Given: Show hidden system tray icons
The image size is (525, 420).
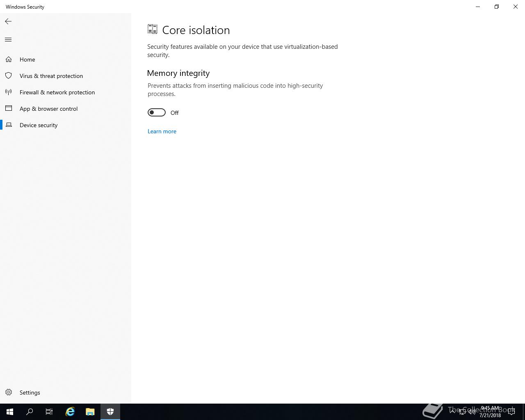Looking at the screenshot, I should (452, 412).
